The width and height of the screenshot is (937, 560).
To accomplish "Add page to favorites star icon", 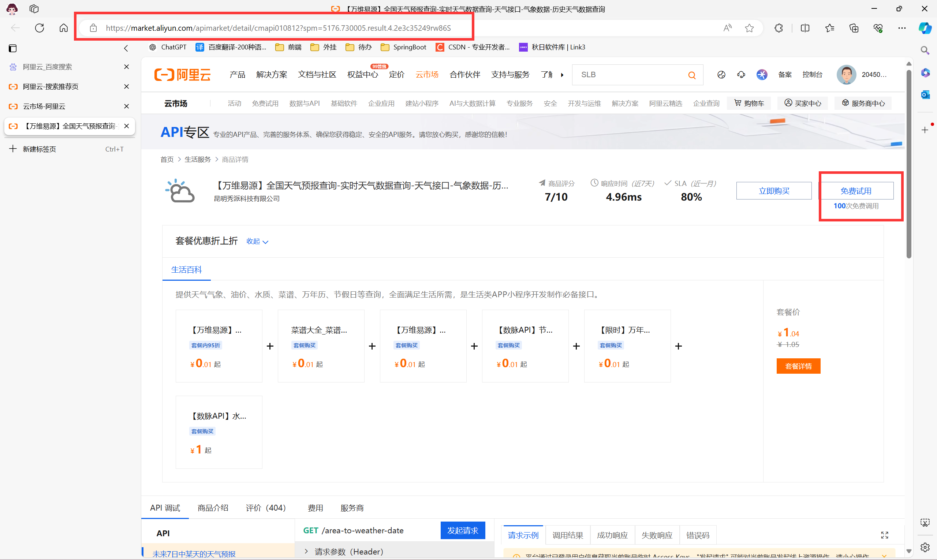I will (x=749, y=28).
